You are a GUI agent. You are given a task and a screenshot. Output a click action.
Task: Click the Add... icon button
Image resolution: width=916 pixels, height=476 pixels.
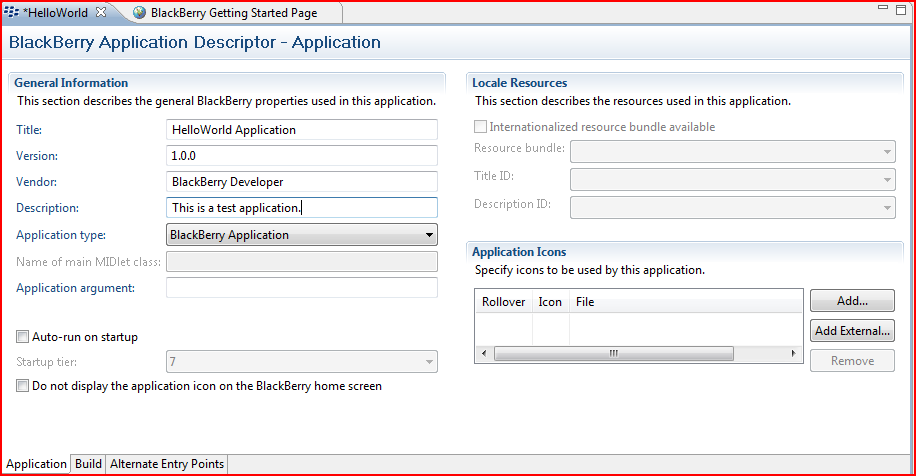(852, 301)
